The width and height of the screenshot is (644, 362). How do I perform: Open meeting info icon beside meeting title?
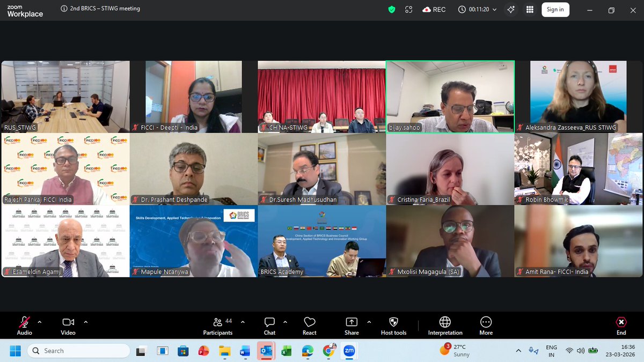(64, 9)
